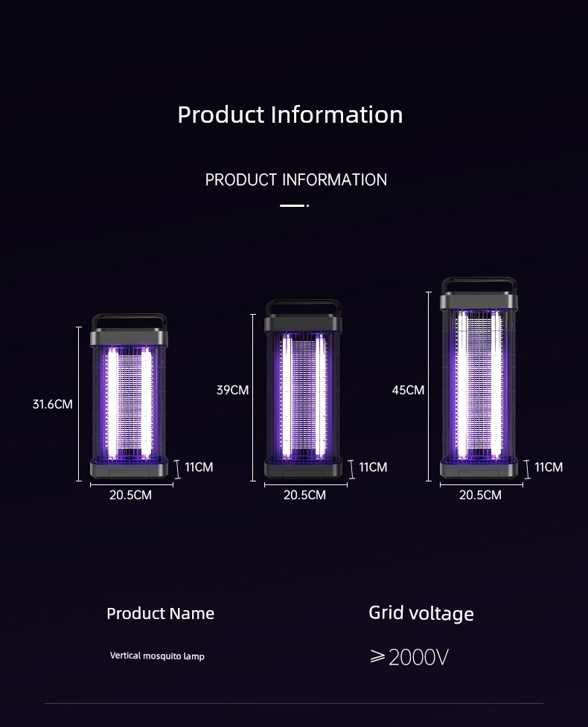Click the uppercase PRODUCT INFORMATION subtitle
Image resolution: width=588 pixels, height=727 pixels.
pos(295,180)
